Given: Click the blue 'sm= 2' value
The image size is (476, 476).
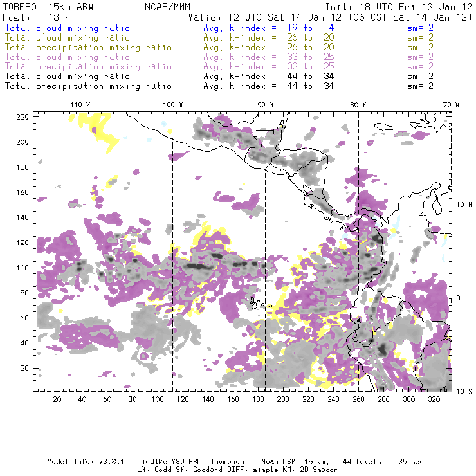Looking at the screenshot, I should (x=421, y=28).
